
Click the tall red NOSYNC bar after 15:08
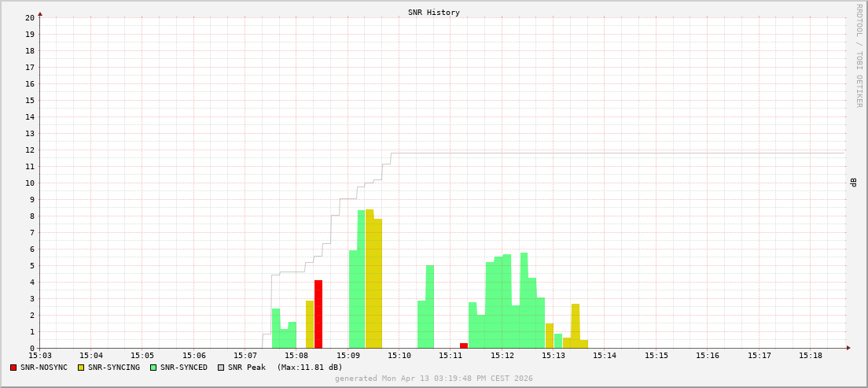318,314
